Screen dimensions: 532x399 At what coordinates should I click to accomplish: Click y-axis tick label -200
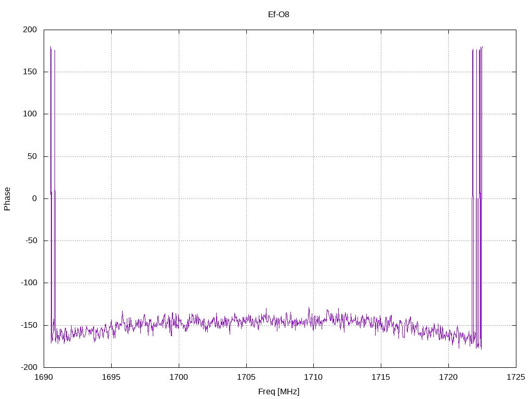point(29,367)
